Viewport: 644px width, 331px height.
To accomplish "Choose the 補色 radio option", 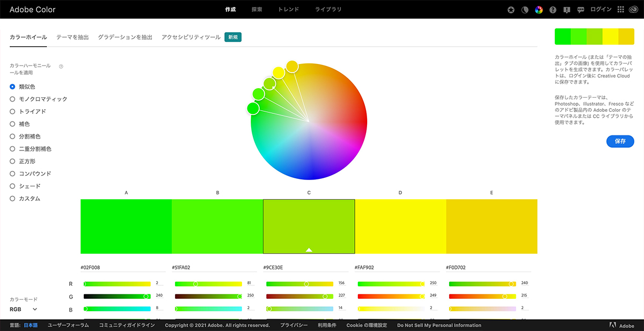I will click(x=12, y=124).
